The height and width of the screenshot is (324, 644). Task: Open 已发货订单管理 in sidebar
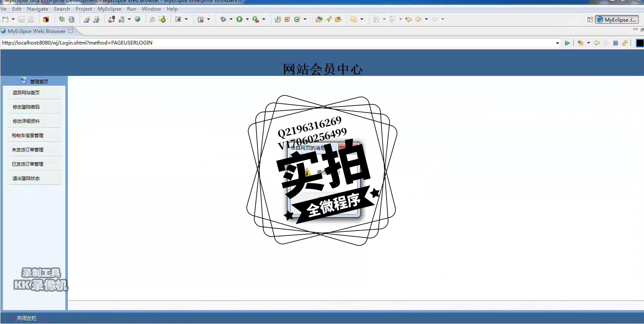tap(27, 164)
